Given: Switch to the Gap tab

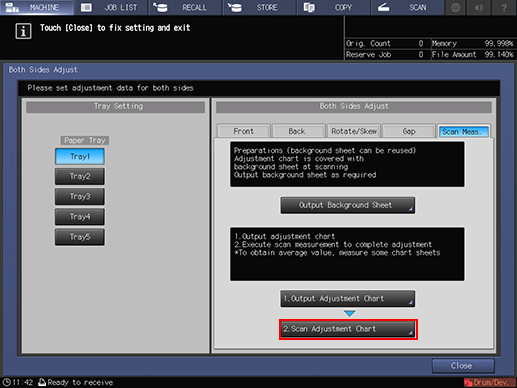Looking at the screenshot, I should (x=409, y=131).
